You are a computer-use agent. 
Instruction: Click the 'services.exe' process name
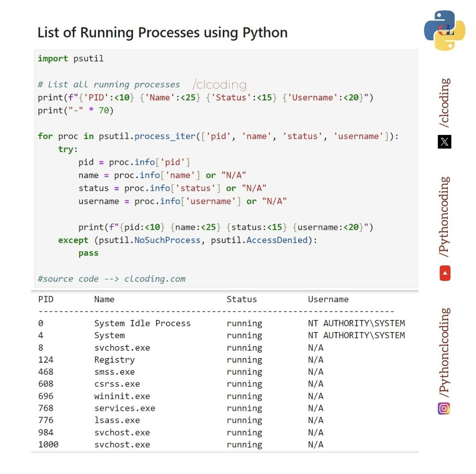tap(124, 408)
